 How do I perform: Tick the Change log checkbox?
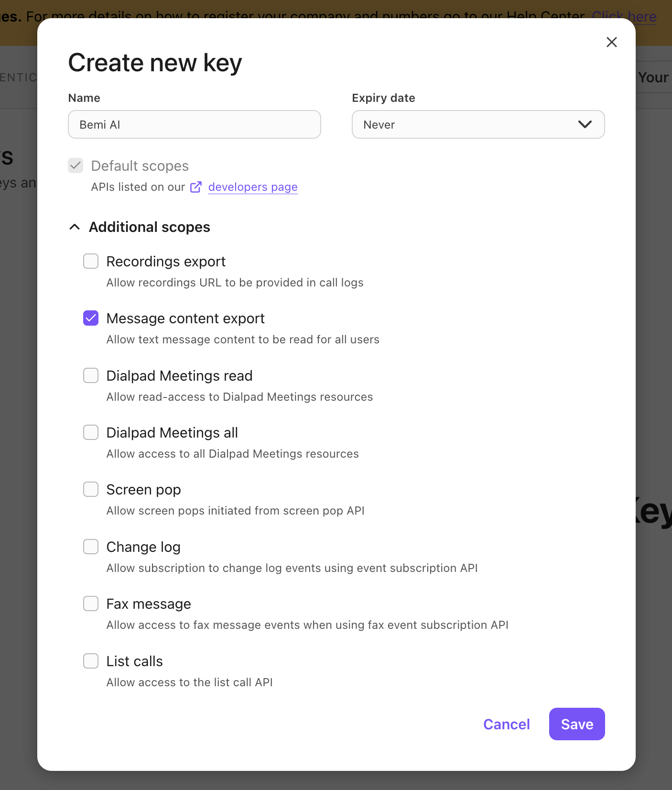click(91, 547)
